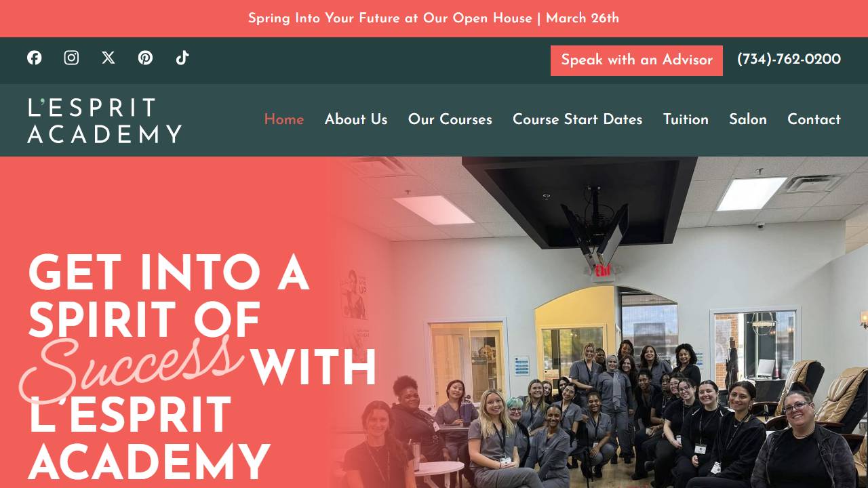This screenshot has height=488, width=868.
Task: Open the About Us menu
Action: (356, 119)
